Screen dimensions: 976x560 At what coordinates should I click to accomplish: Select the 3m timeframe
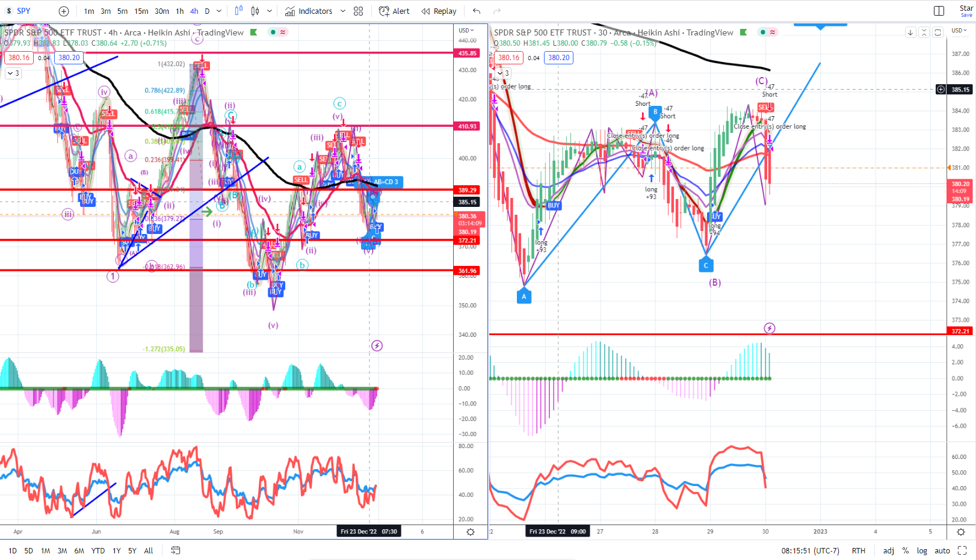106,11
